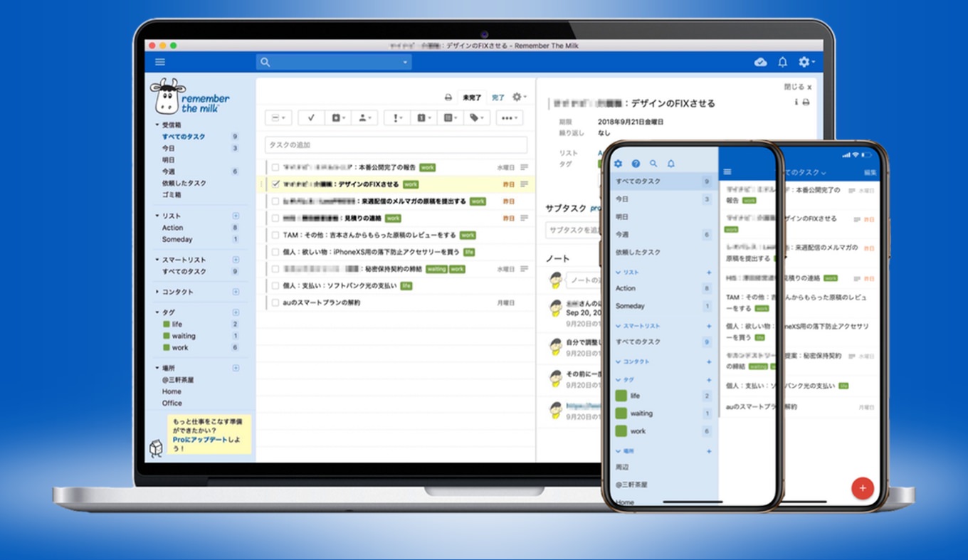Expand the コンタクト section in laptop sidebar
The width and height of the screenshot is (968, 560).
(x=157, y=292)
